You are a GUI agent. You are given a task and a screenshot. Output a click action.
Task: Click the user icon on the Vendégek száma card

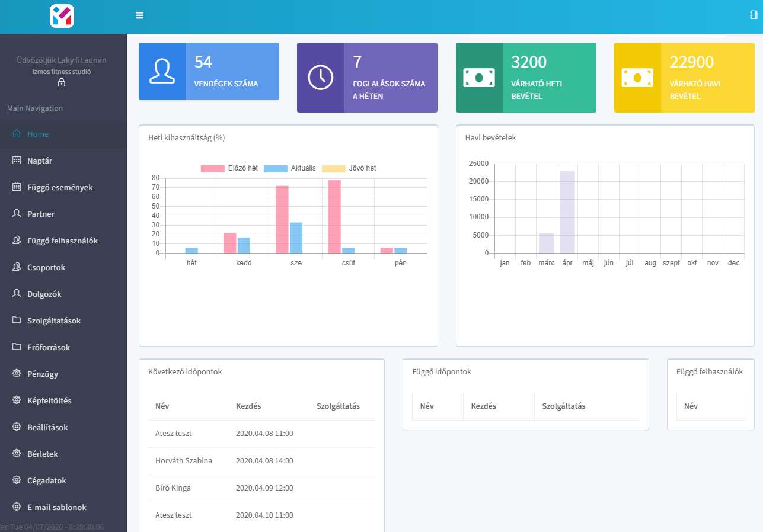tap(162, 71)
